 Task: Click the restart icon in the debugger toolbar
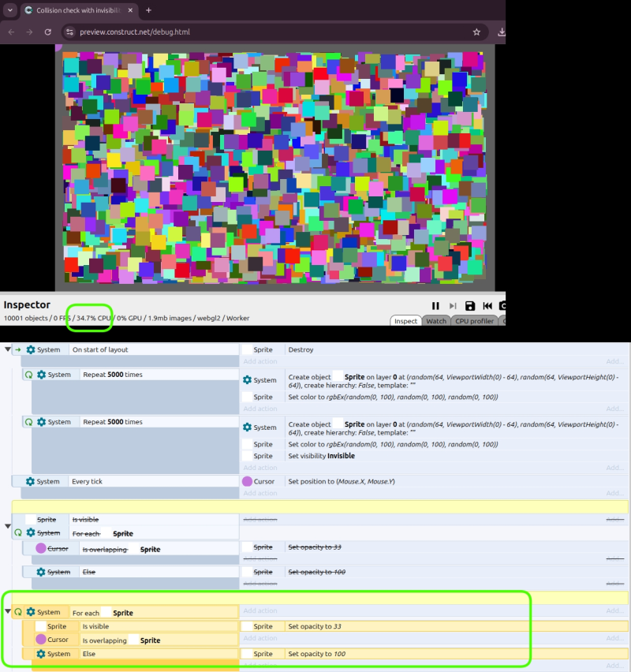click(x=487, y=306)
